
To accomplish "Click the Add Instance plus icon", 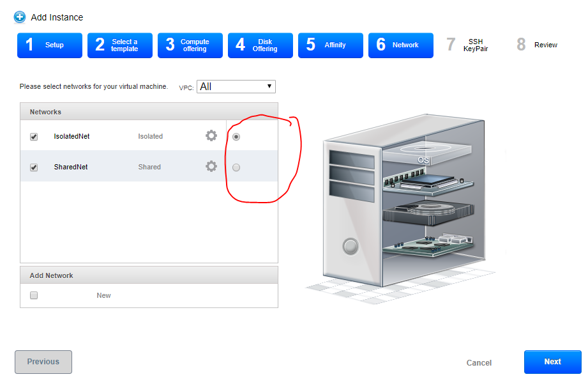I will coord(20,17).
